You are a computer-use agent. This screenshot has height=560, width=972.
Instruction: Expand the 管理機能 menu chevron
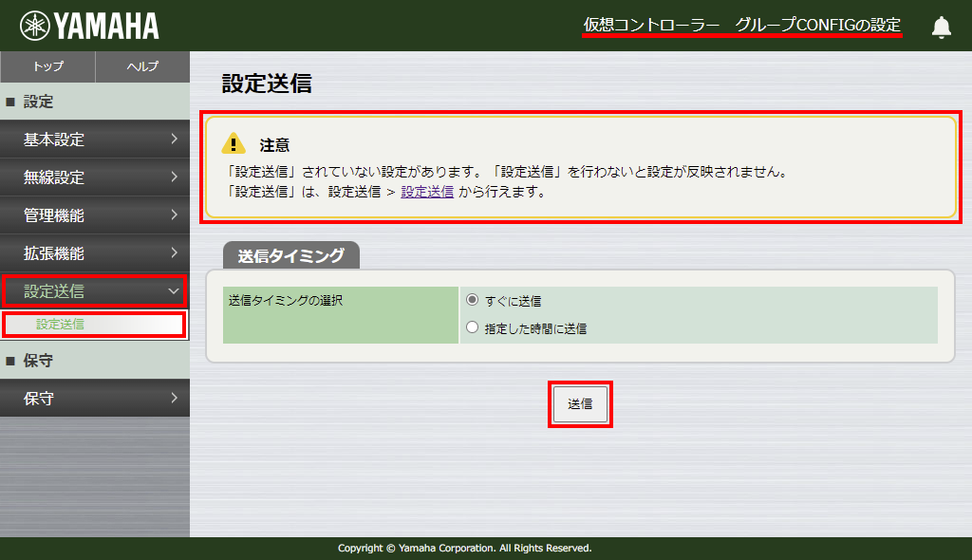pos(174,215)
